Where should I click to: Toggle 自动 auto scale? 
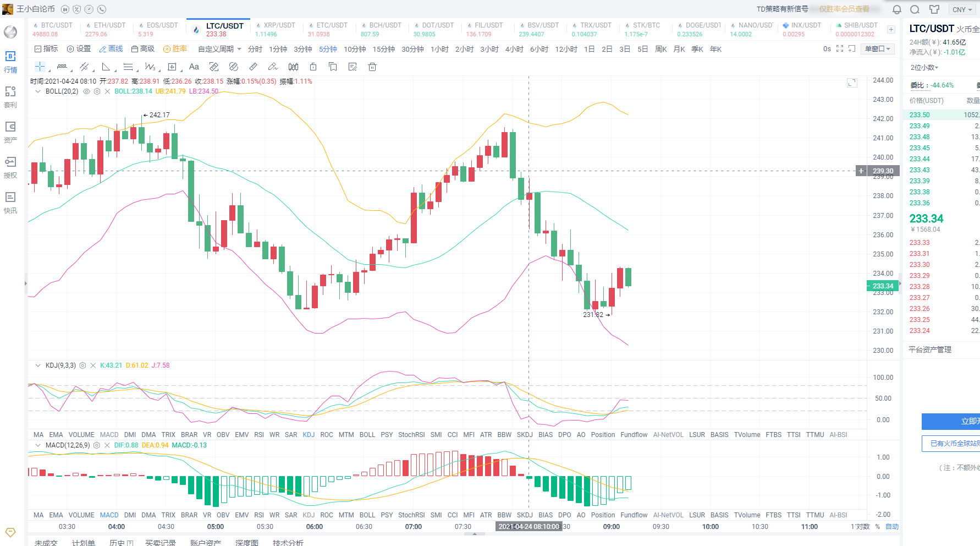[892, 527]
